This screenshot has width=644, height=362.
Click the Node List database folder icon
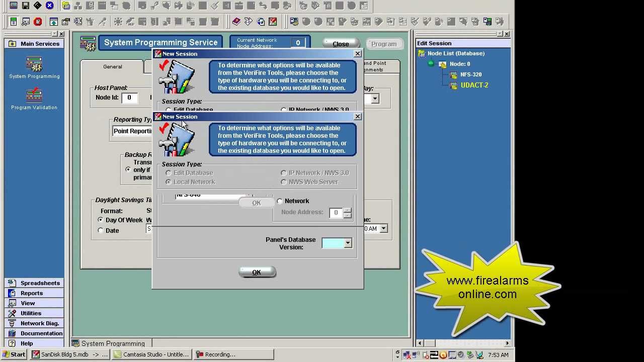422,53
